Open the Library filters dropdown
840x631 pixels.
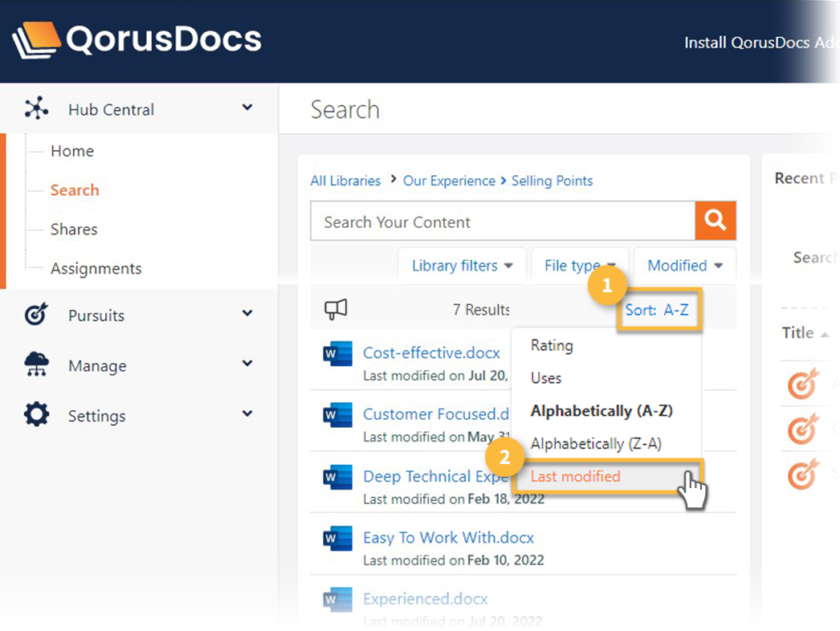click(462, 266)
